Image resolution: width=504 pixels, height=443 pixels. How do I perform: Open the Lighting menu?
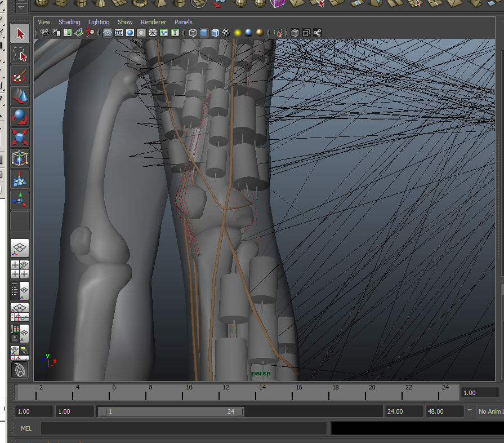[99, 22]
